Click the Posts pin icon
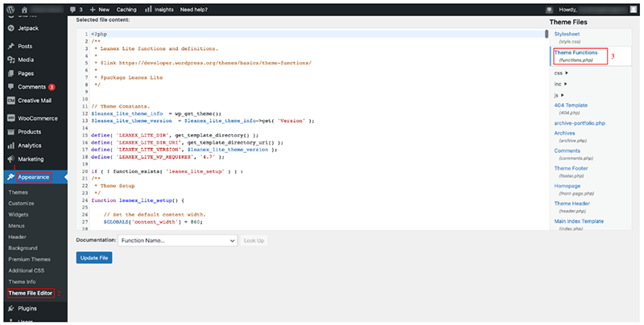The height and width of the screenshot is (325, 644). [11, 47]
